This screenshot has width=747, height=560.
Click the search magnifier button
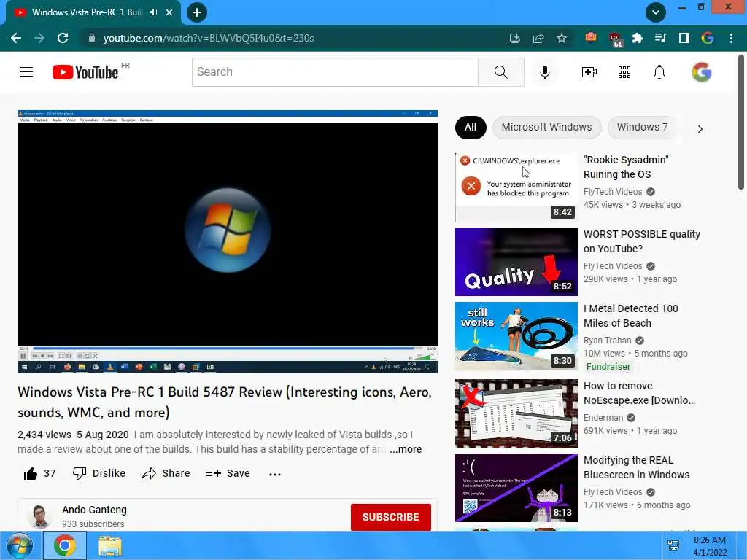(500, 72)
